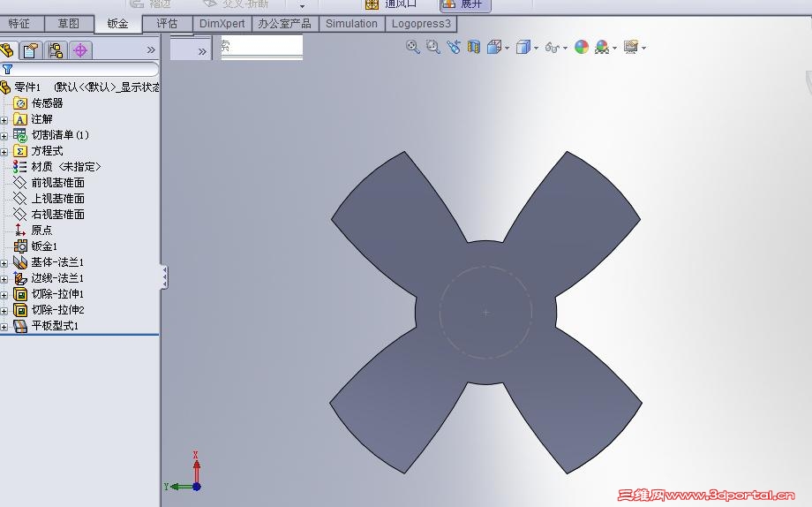Click the View Settings monitor icon

631,47
